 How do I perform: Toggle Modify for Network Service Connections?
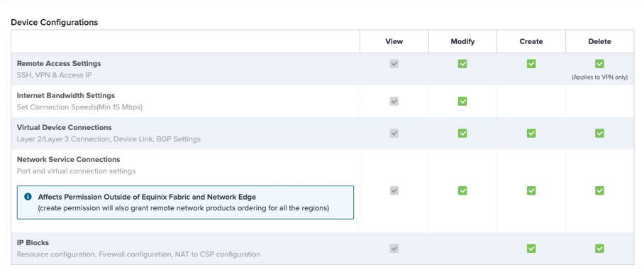pyautogui.click(x=462, y=190)
